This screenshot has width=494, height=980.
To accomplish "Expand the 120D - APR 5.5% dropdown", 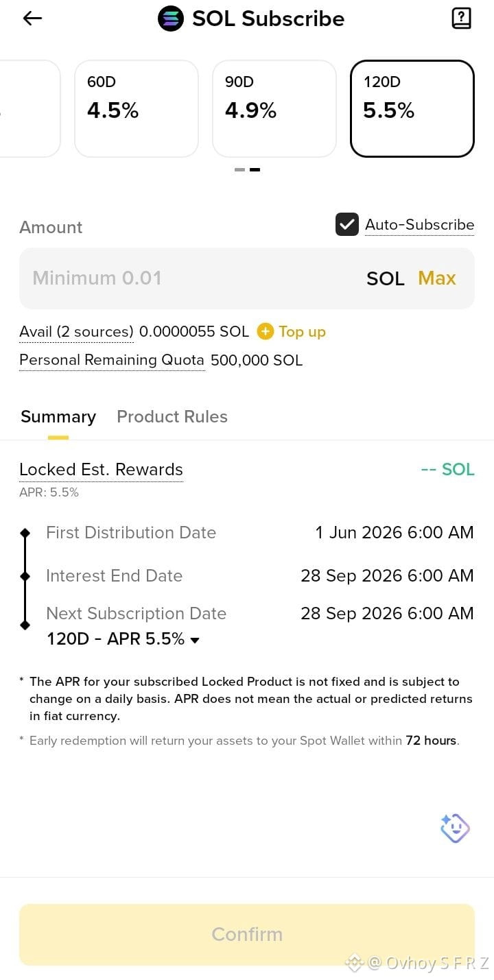I will click(x=123, y=639).
